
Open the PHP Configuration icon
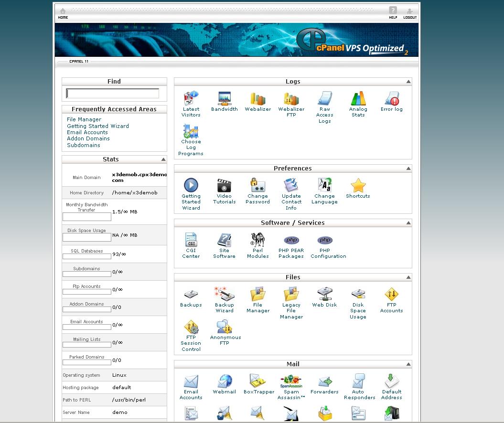[x=325, y=240]
